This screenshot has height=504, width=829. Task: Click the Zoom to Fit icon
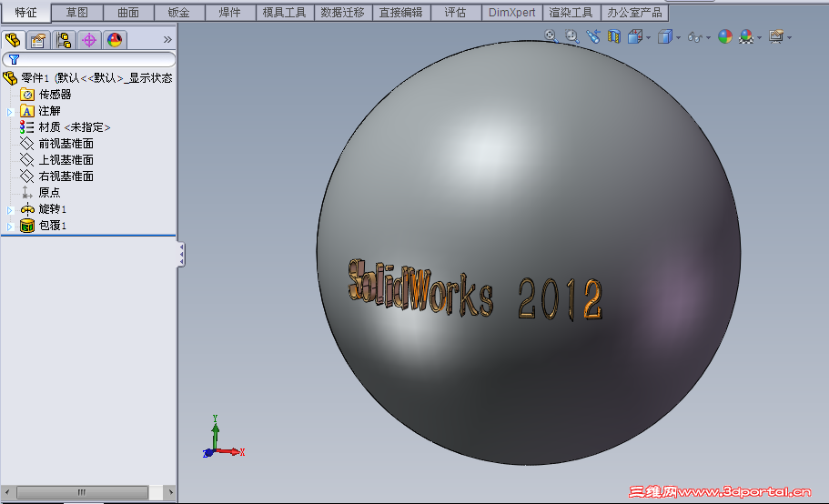[x=551, y=35]
